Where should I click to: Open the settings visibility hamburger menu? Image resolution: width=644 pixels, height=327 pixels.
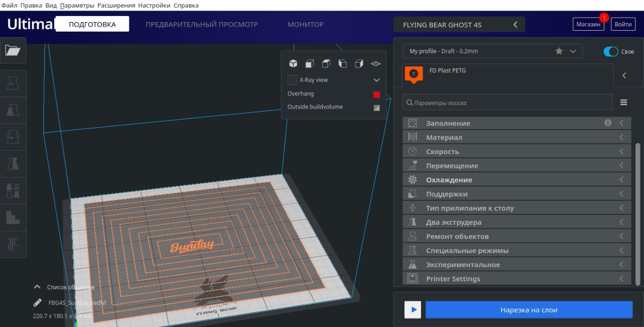click(x=624, y=102)
